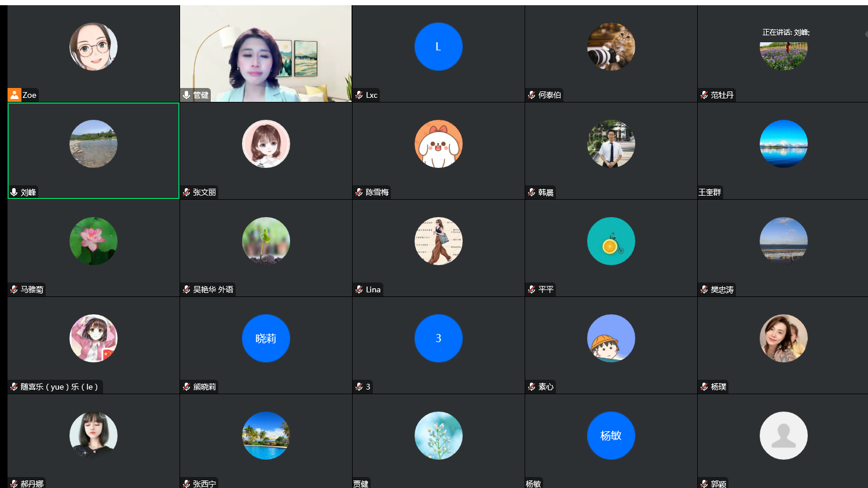Click muted mic icon beside 何泰伯
The height and width of the screenshot is (488, 868).
(x=532, y=95)
